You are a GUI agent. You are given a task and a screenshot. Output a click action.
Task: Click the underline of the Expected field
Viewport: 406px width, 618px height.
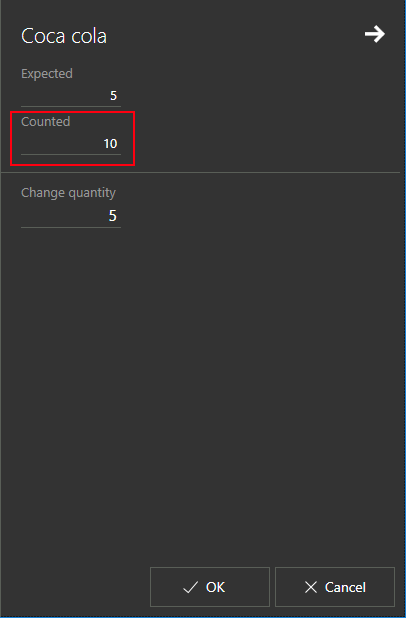[x=71, y=106]
